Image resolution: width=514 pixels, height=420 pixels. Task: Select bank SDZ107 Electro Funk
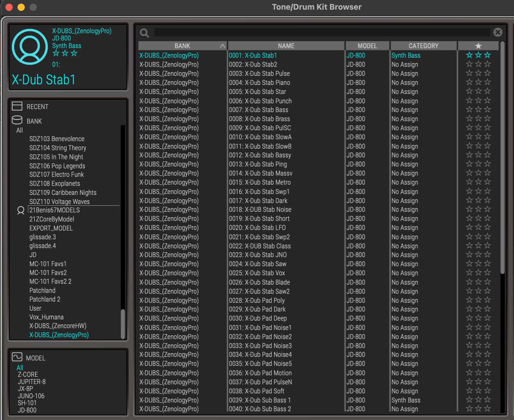tap(57, 175)
